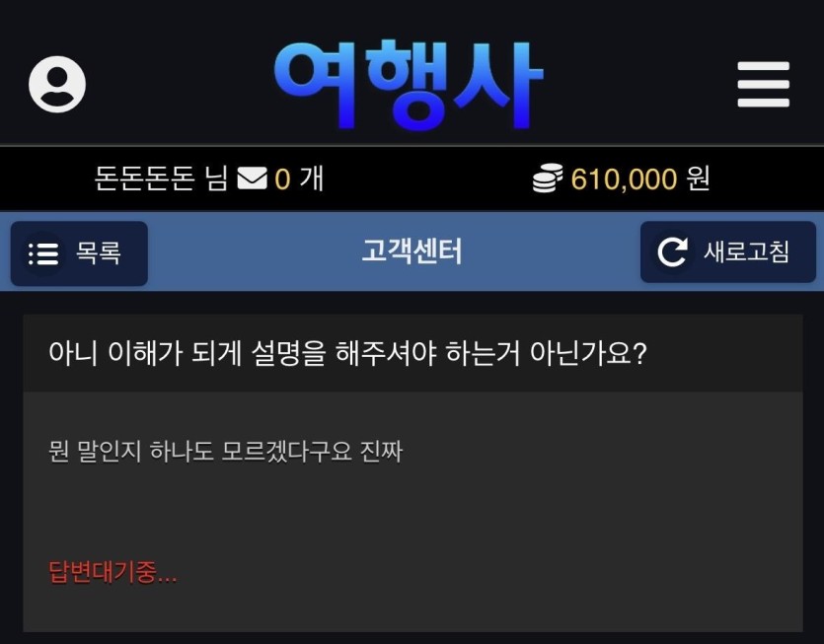Open the hamburger menu icon

pos(763,85)
